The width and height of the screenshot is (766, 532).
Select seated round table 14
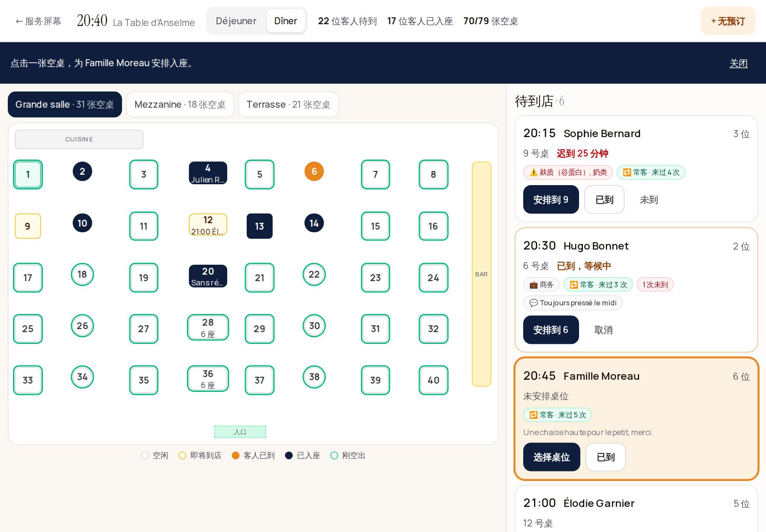click(x=314, y=223)
